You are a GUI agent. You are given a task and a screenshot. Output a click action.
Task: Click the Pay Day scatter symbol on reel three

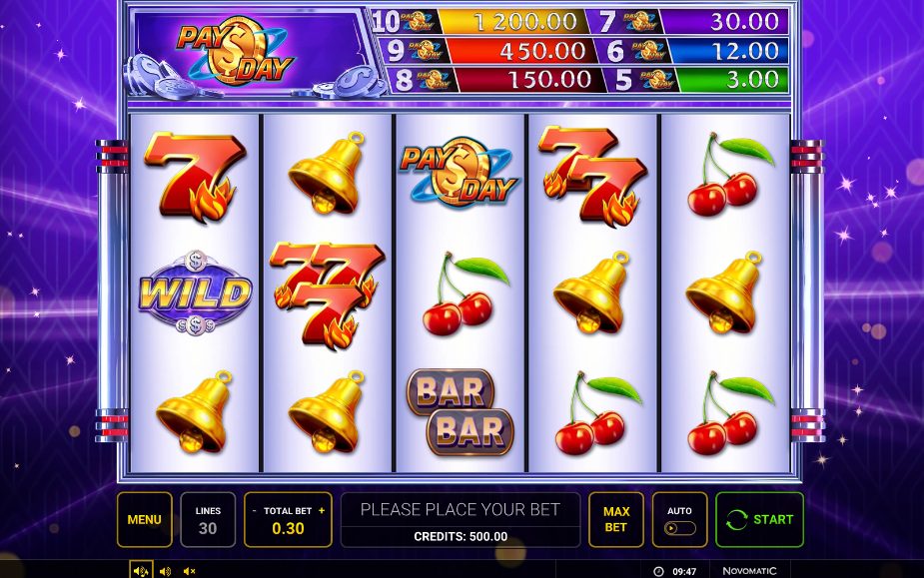pyautogui.click(x=460, y=172)
